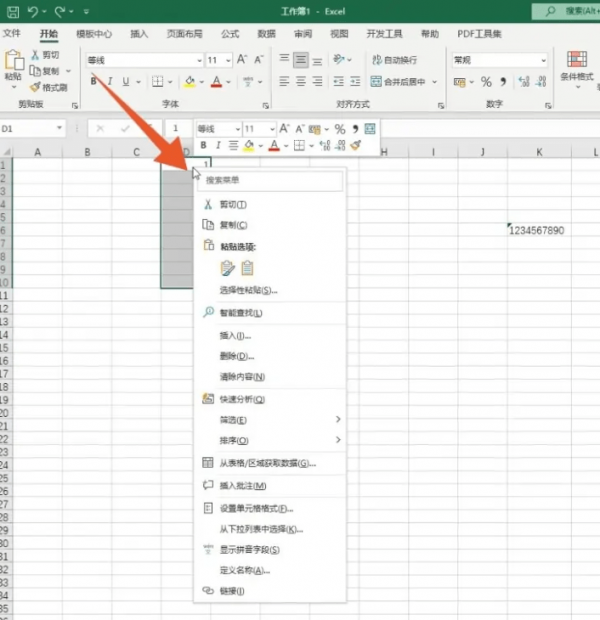Click Decrease Decimal icon in ribbon
The width and height of the screenshot is (600, 620).
click(541, 82)
